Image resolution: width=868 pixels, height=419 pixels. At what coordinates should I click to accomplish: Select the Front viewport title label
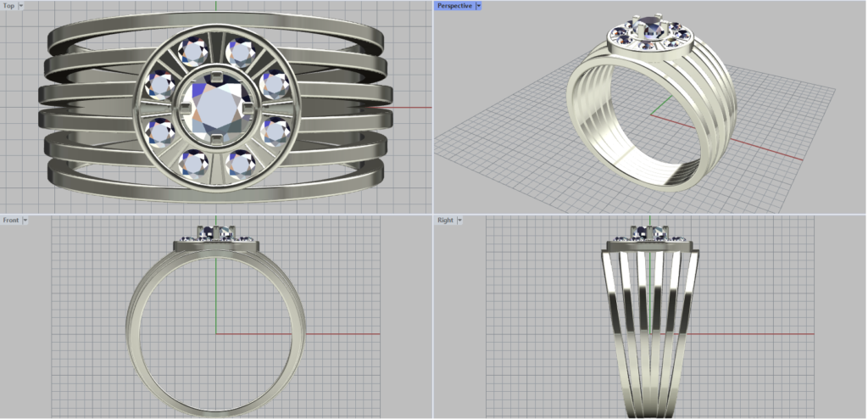coord(11,220)
